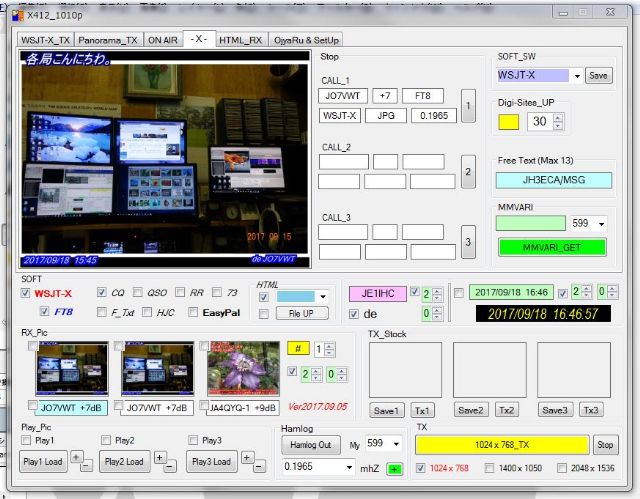Open the SOFT_SW WSJT-X dropdown
Image resolution: width=640 pixels, height=499 pixels.
click(x=576, y=75)
